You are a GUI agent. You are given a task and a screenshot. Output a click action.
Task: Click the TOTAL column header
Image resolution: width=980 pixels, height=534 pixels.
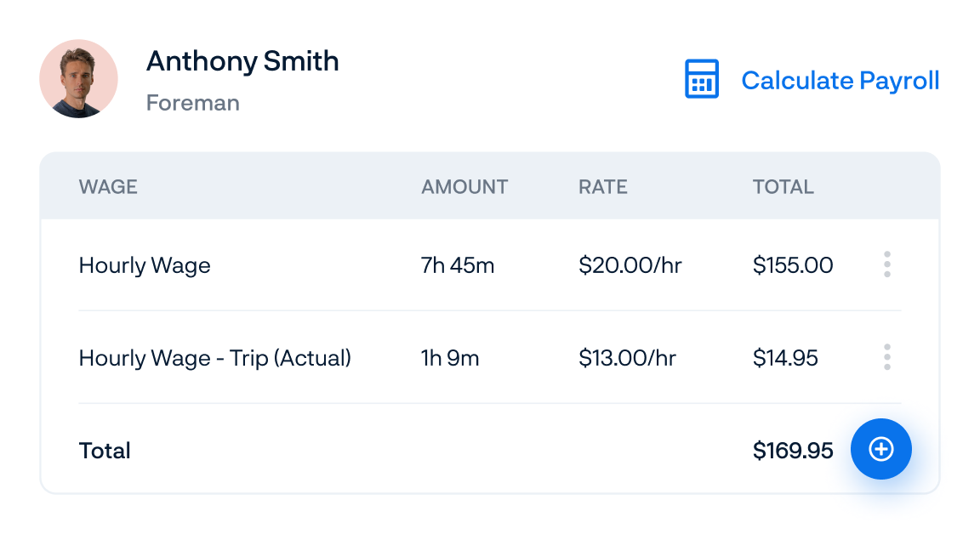783,186
